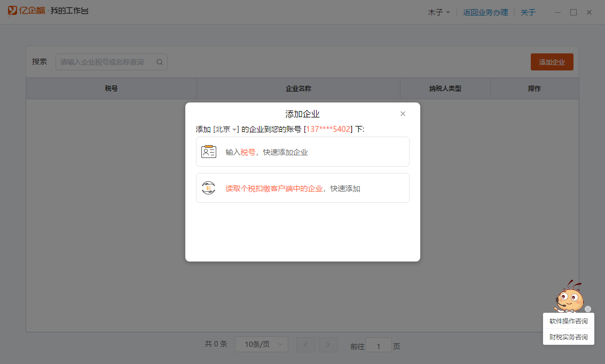
Task: Click the 亿企赢 logo
Action: (x=27, y=12)
